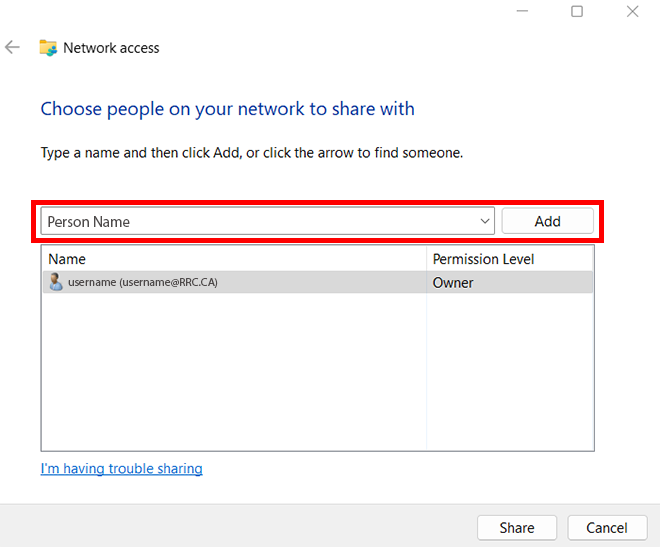
Task: Click the "Network access" title text
Action: [x=111, y=47]
